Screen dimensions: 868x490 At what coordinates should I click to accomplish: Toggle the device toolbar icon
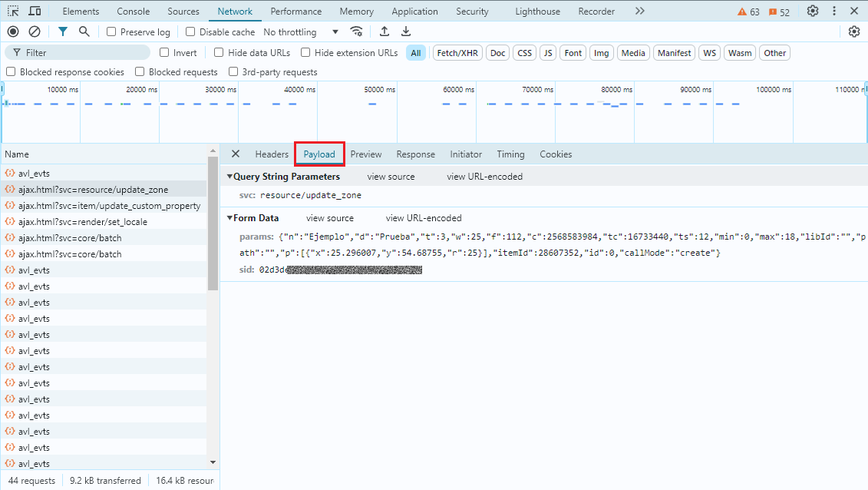point(35,12)
